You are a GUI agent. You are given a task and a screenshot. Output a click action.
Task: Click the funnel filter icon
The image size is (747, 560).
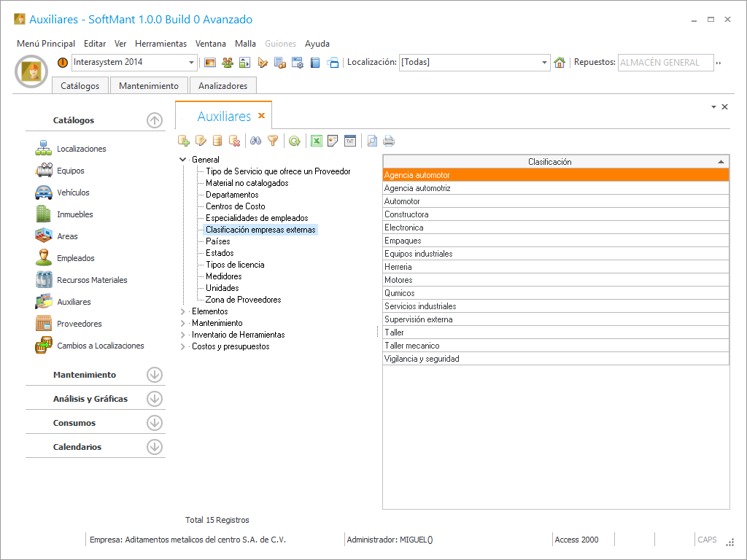point(273,141)
